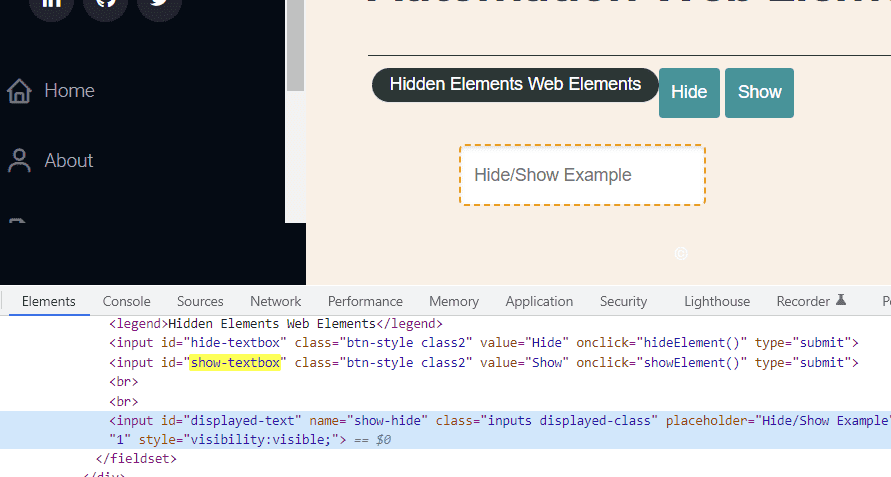Click the Hidden Elements Web Elements legend

[x=515, y=85]
